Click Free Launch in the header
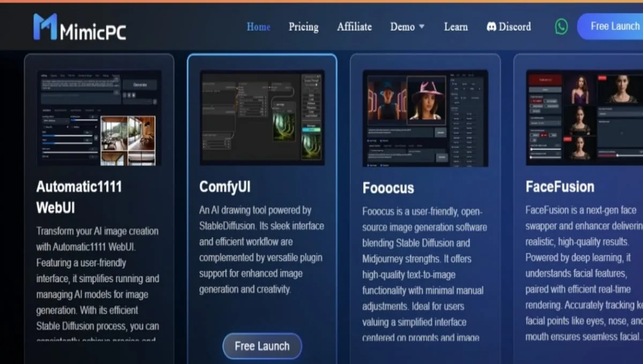 pos(610,26)
